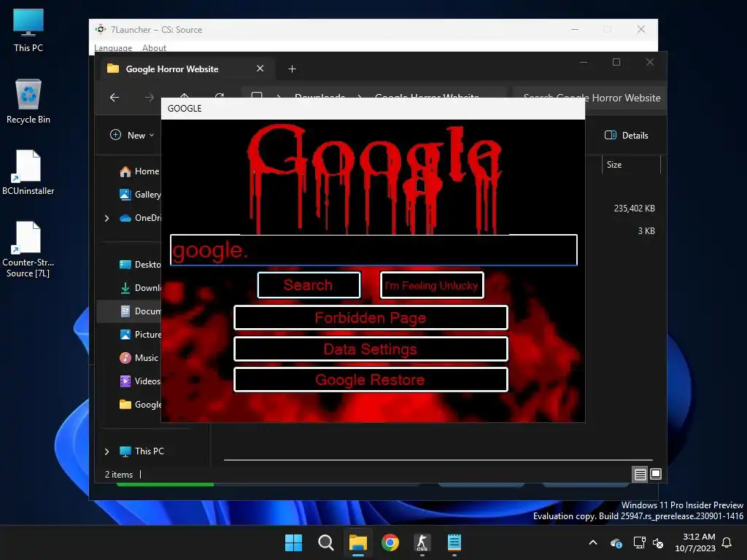Select the OneDrive cloud icon
The width and height of the screenshot is (747, 560).
click(x=125, y=218)
